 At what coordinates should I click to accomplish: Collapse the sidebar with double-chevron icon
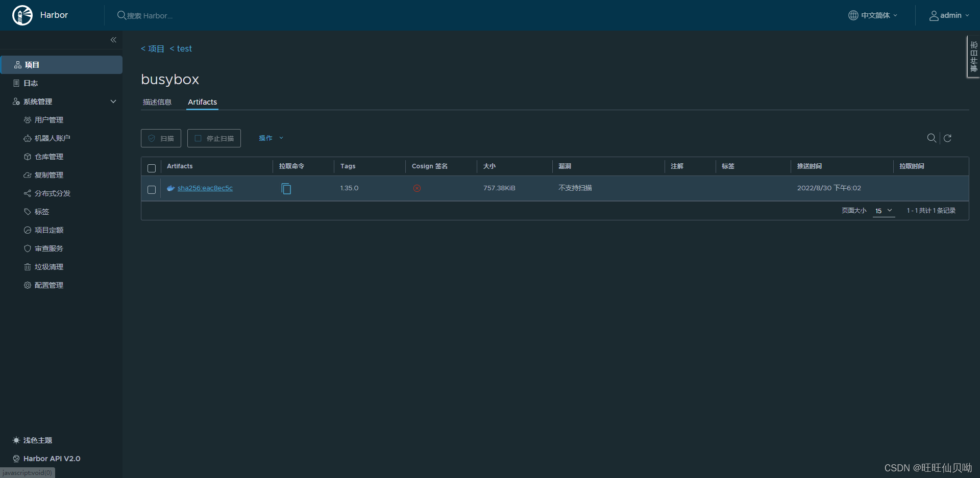click(113, 40)
